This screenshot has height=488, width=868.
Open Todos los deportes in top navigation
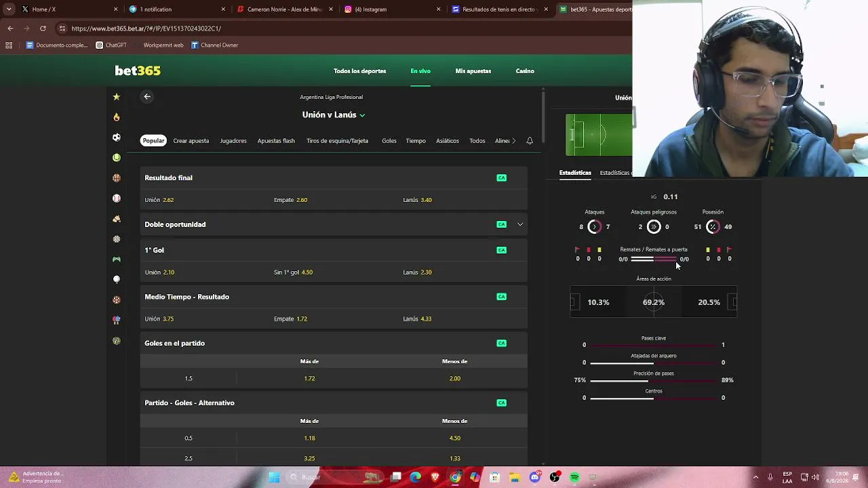pos(360,71)
